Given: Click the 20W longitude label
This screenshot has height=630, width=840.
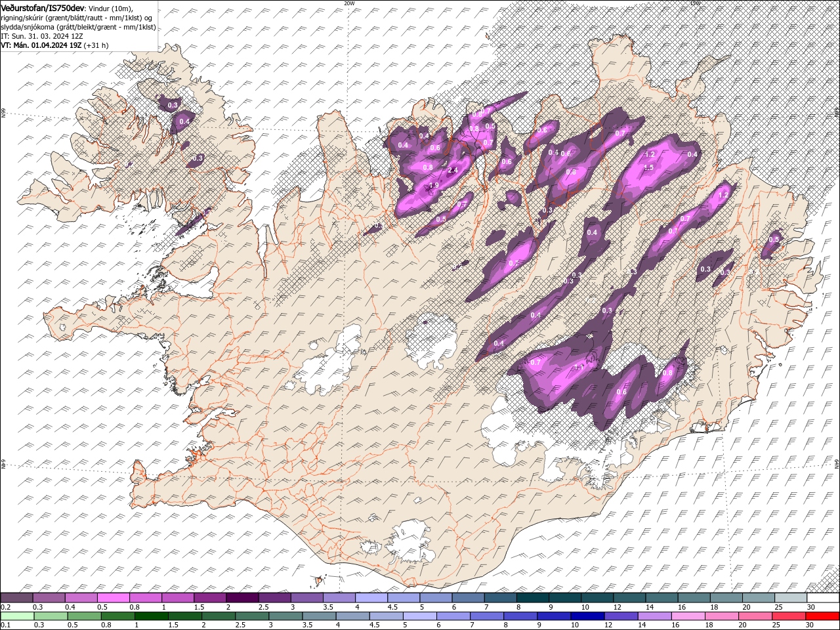Looking at the screenshot, I should [349, 3].
